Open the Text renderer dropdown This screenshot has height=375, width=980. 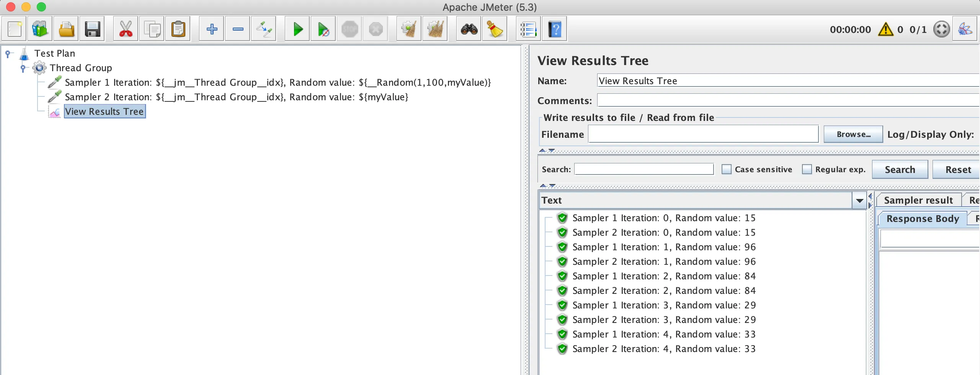pyautogui.click(x=859, y=201)
